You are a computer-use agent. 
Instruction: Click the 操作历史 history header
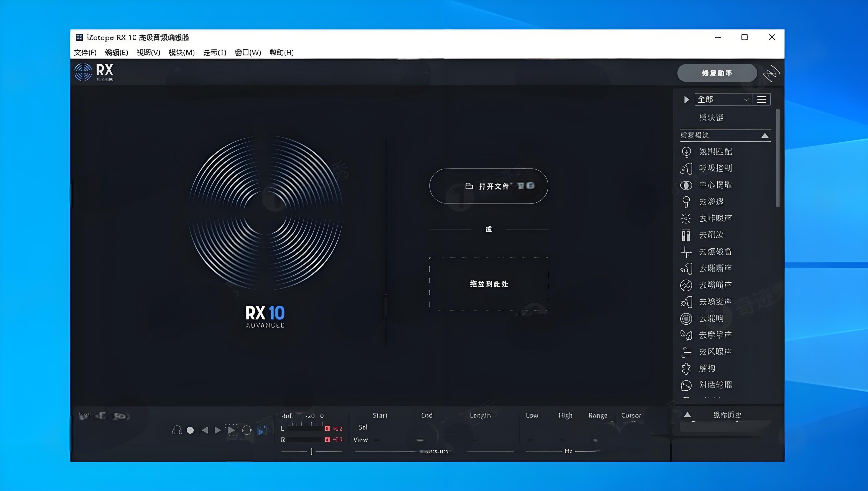click(727, 415)
